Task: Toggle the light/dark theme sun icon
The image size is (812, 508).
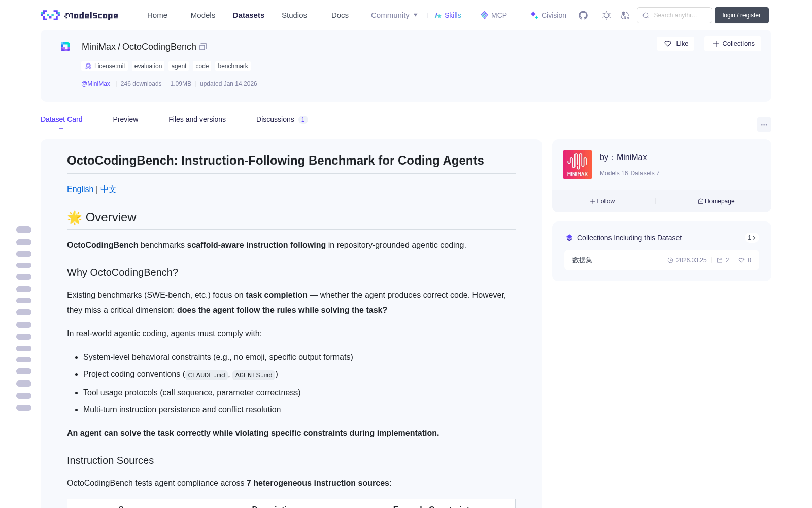Action: point(606,15)
